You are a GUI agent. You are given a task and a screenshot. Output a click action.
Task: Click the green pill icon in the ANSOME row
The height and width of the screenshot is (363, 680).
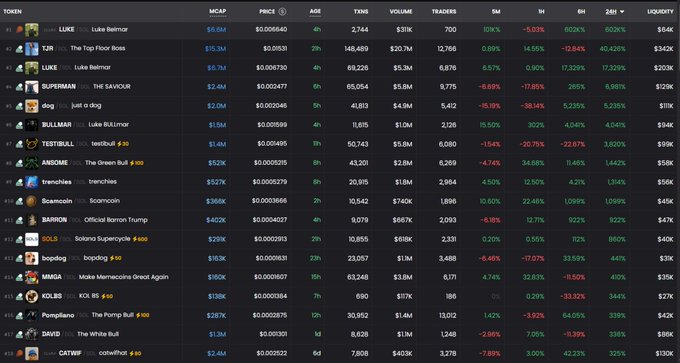(x=19, y=164)
